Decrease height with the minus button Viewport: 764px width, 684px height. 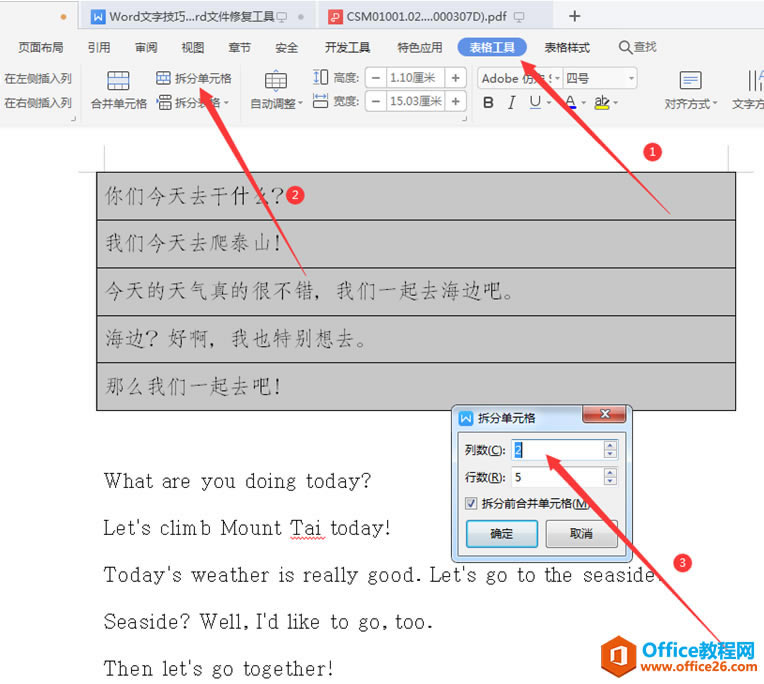coord(376,78)
